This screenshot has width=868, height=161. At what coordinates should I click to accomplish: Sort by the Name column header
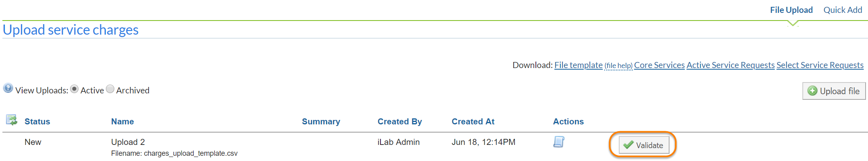(122, 122)
